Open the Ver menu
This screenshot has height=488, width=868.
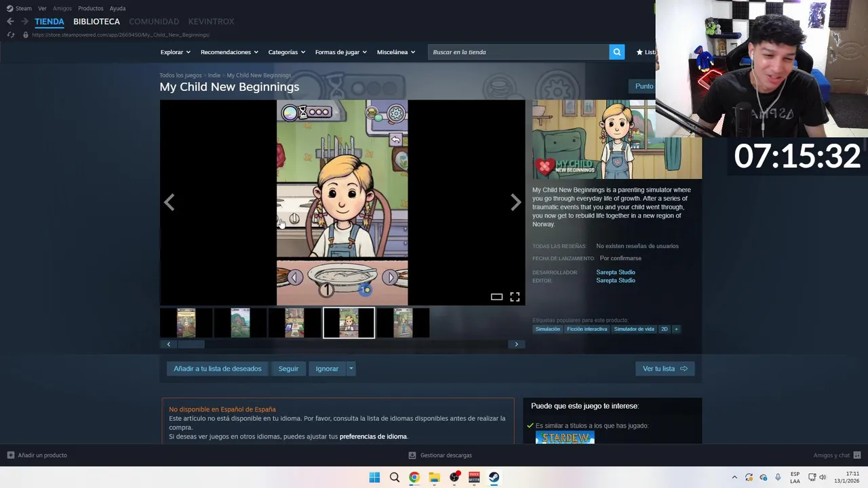(x=42, y=8)
